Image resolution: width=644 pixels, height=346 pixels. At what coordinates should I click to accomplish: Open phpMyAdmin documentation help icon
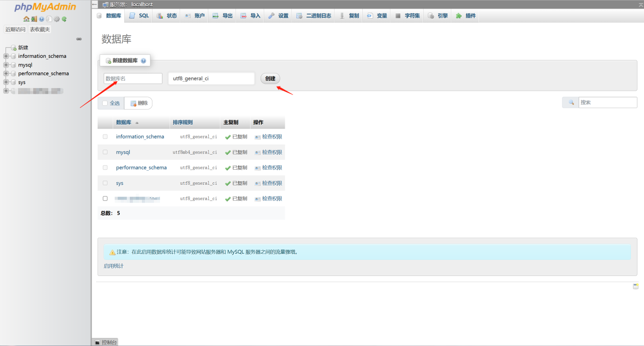(41, 19)
